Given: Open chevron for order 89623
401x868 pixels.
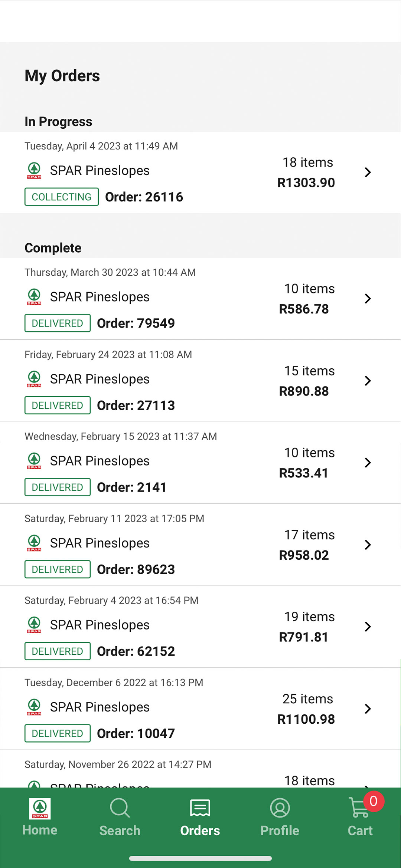Looking at the screenshot, I should coord(368,545).
